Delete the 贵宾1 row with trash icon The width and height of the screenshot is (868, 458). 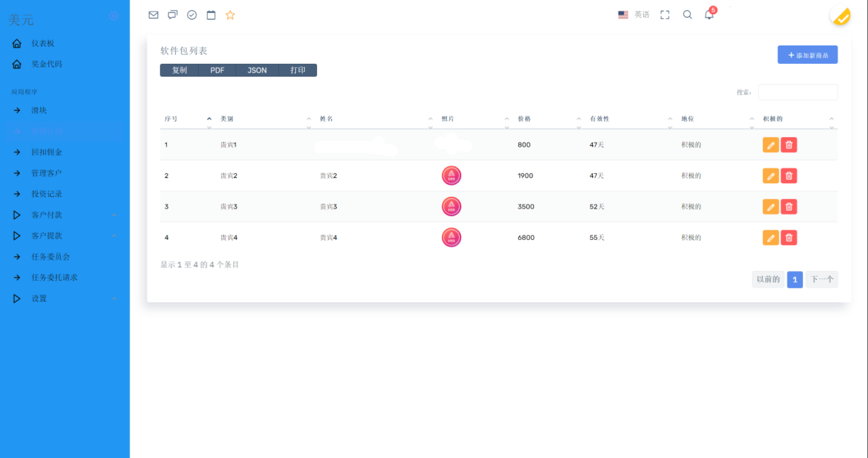[789, 145]
